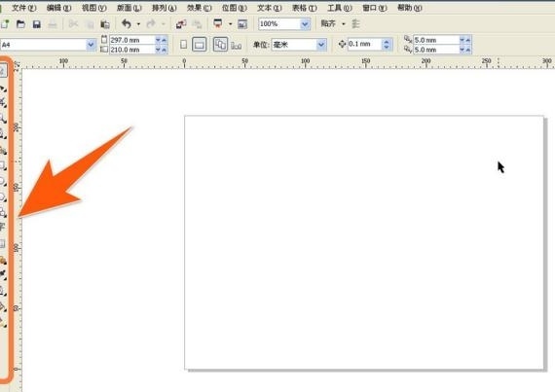Click the Undo arrow icon
The image size is (555, 392).
point(126,23)
